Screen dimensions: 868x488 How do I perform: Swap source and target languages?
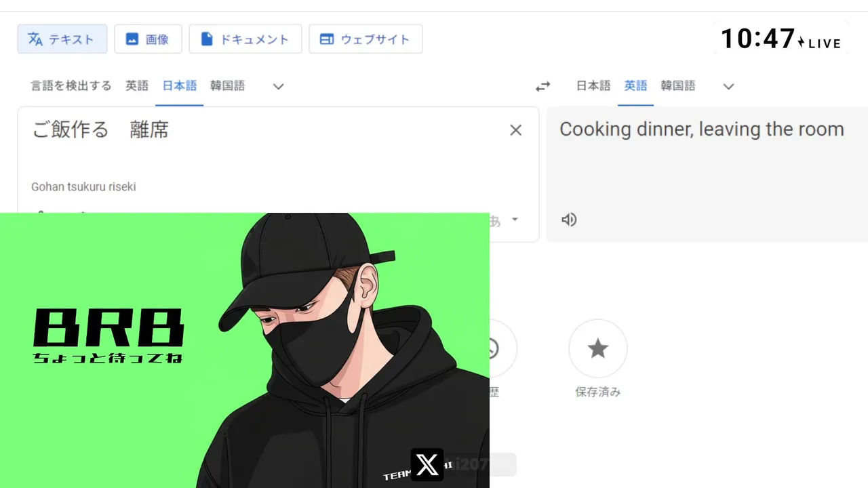tap(542, 86)
